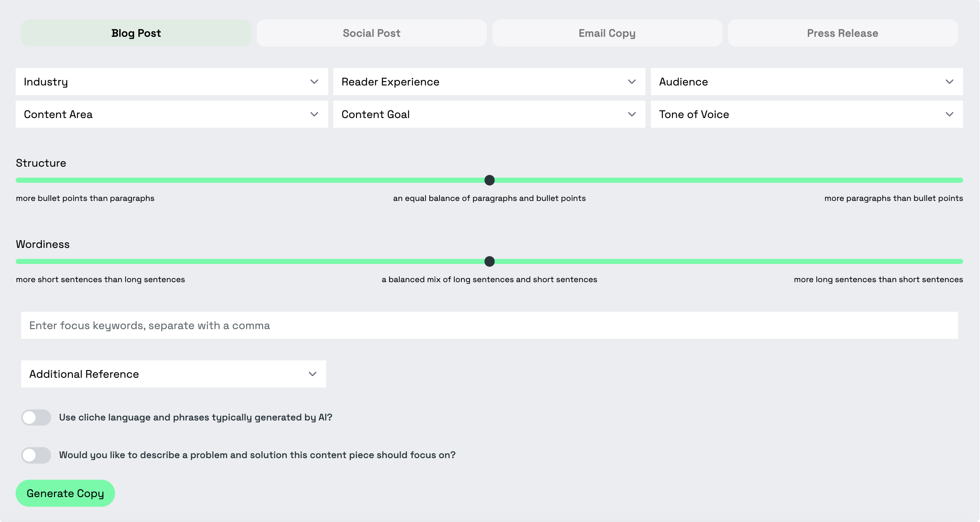Enable cliche AI language toggle
The height and width of the screenshot is (522, 980).
pyautogui.click(x=36, y=418)
